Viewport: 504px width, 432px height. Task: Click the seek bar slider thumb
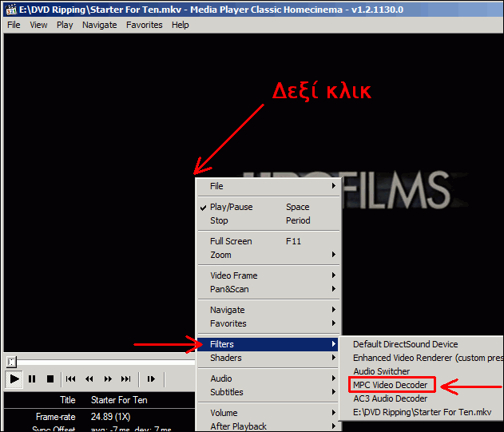point(11,363)
